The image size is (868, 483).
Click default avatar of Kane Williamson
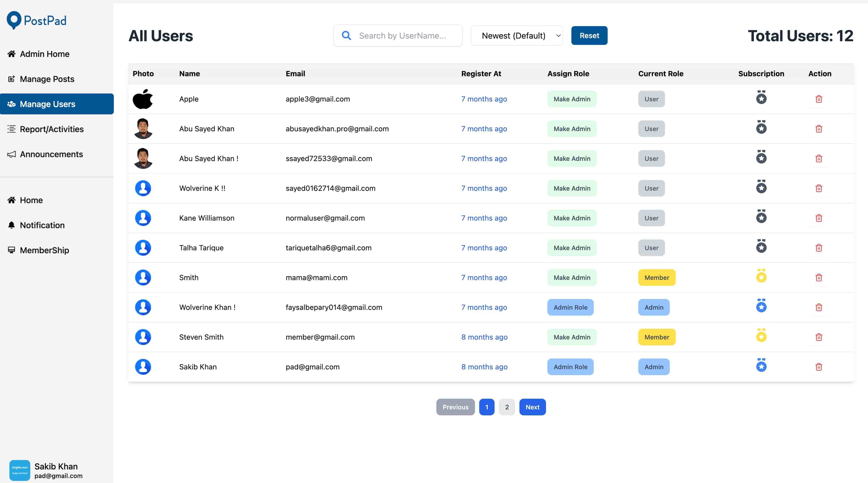(x=143, y=218)
